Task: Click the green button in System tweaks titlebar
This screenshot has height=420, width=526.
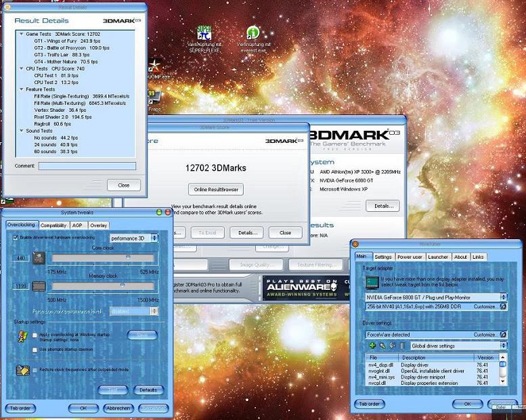Action: click(159, 212)
